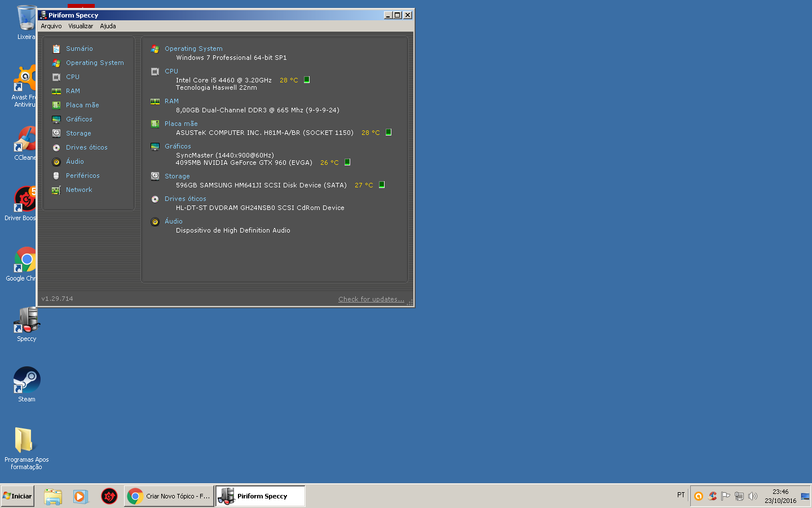Click the PT language indicator
The width and height of the screenshot is (812, 508).
click(x=681, y=495)
